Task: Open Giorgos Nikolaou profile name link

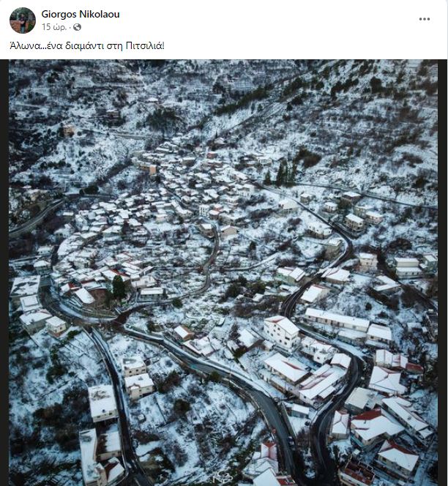Action: (x=81, y=14)
